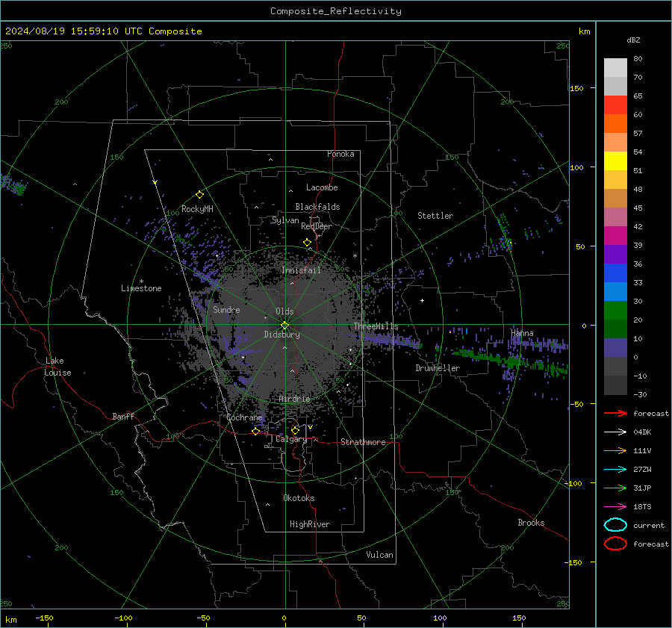Viewport: 672px width, 628px height.
Task: Click the yellow diamond marker near Cochrane
Action: (255, 432)
